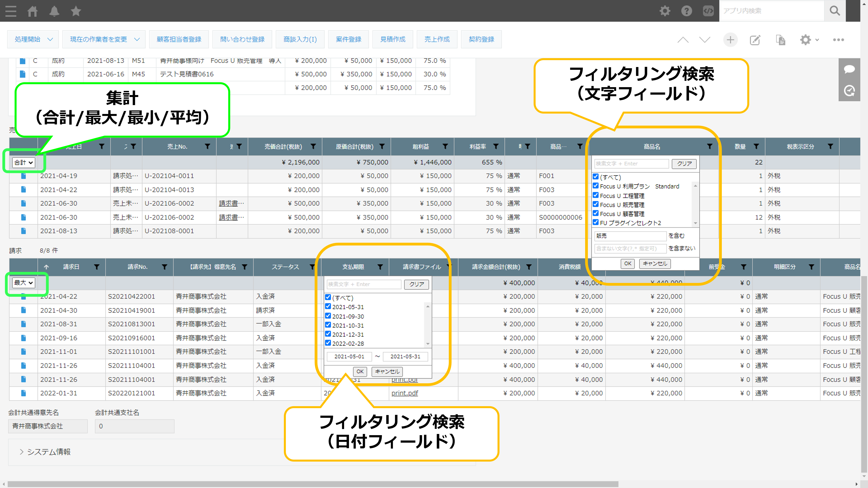Click the search magnifier icon
The height and width of the screenshot is (488, 868).
click(x=835, y=11)
